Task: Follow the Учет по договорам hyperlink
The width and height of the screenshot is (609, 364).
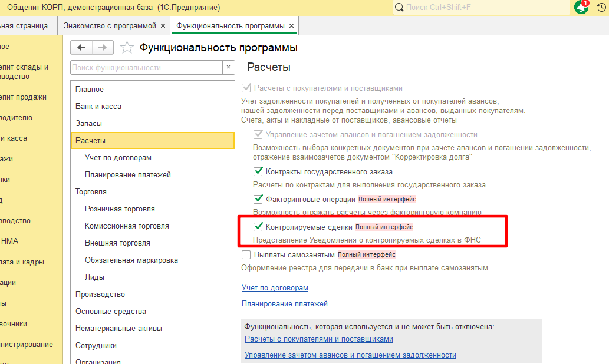Action: click(275, 288)
